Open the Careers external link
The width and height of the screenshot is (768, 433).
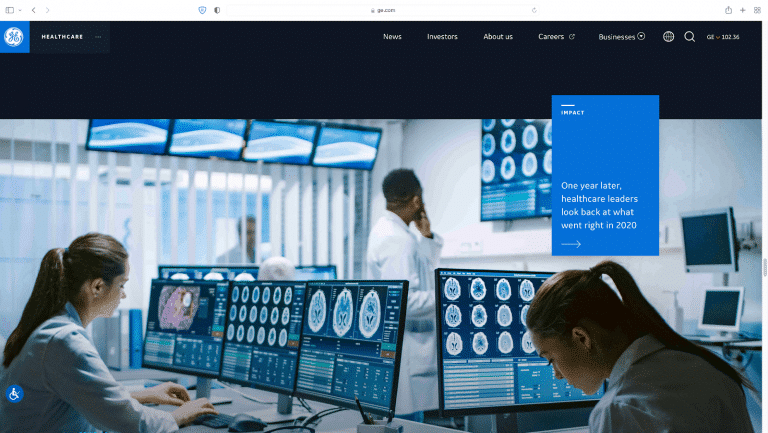coord(556,37)
